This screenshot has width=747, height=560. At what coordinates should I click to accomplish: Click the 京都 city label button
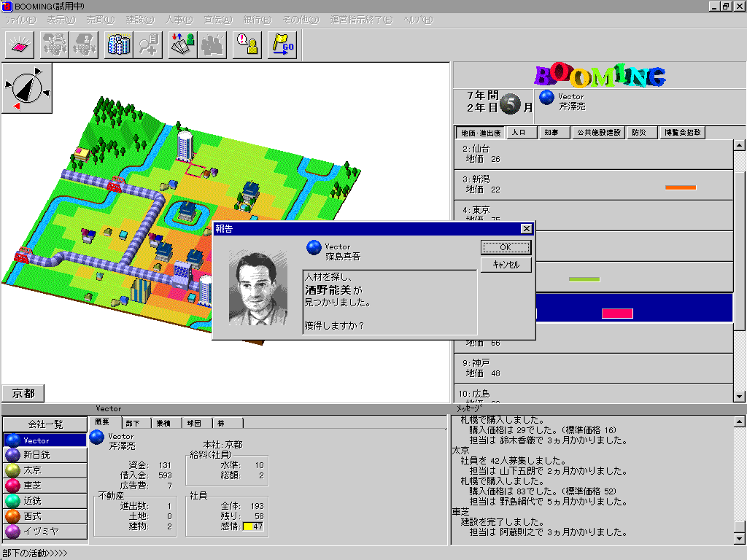click(x=23, y=394)
